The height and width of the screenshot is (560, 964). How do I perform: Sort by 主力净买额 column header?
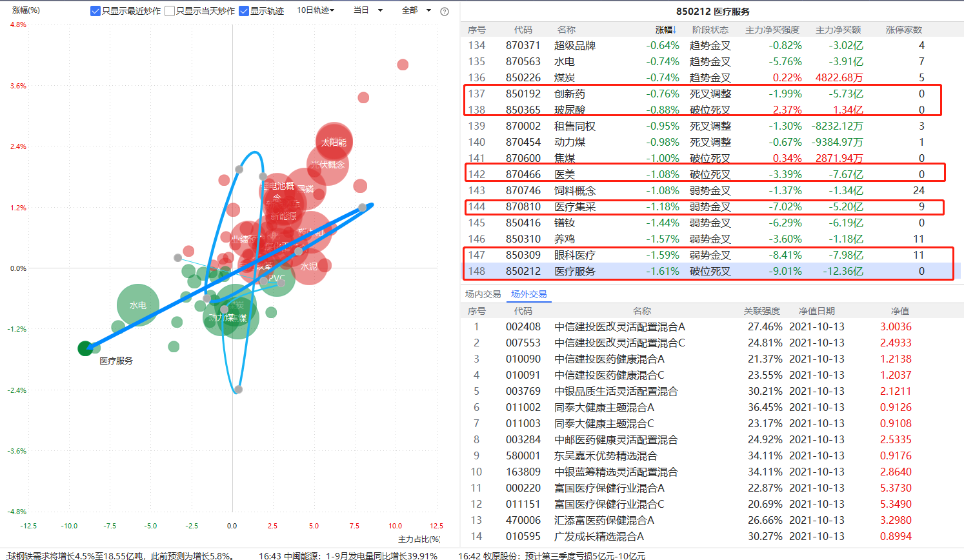point(838,30)
